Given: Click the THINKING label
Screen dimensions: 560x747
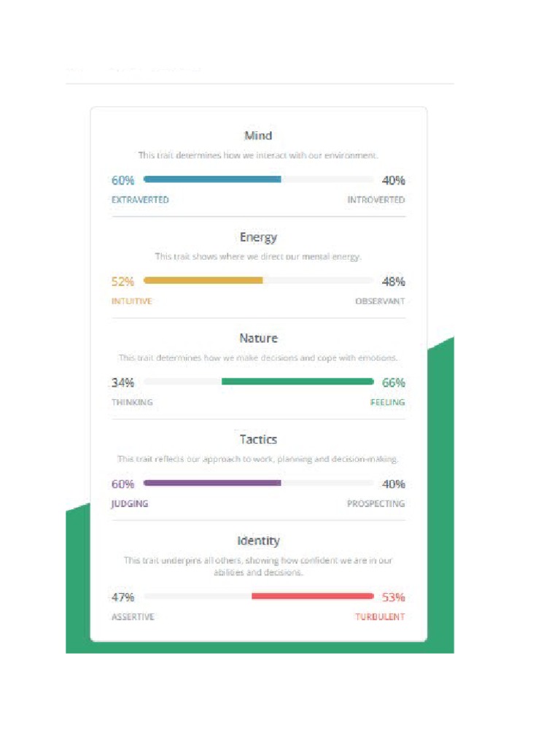Looking at the screenshot, I should (132, 402).
